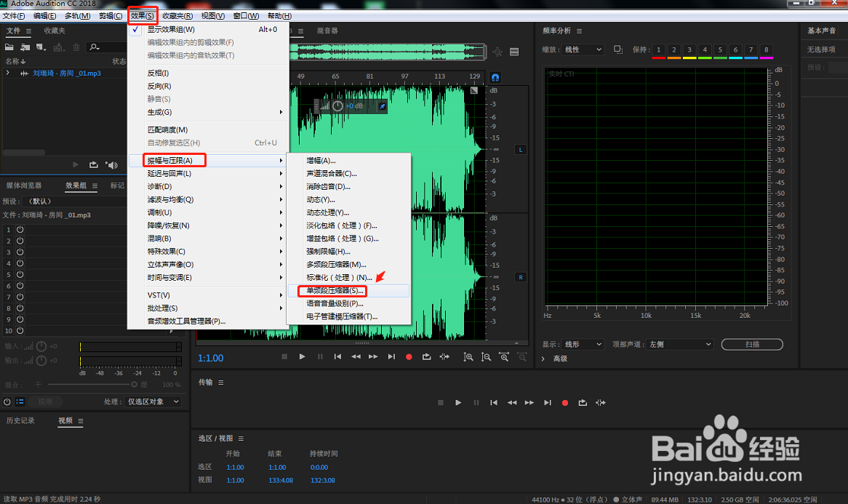Click hold button 4 in Frequency Analysis

[705, 49]
